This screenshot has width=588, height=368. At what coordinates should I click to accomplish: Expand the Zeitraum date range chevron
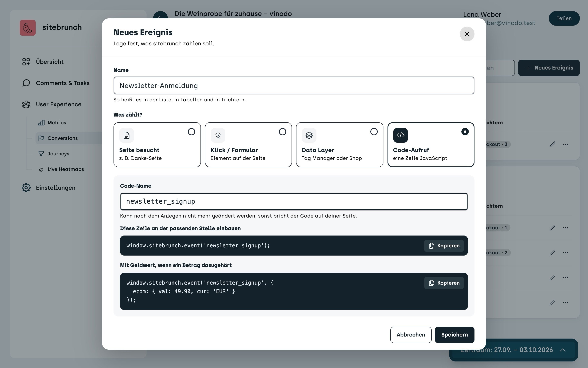[x=563, y=350]
